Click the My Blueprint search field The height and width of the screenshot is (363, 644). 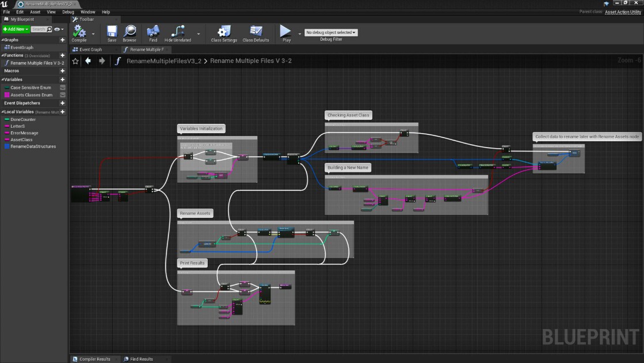(41, 29)
